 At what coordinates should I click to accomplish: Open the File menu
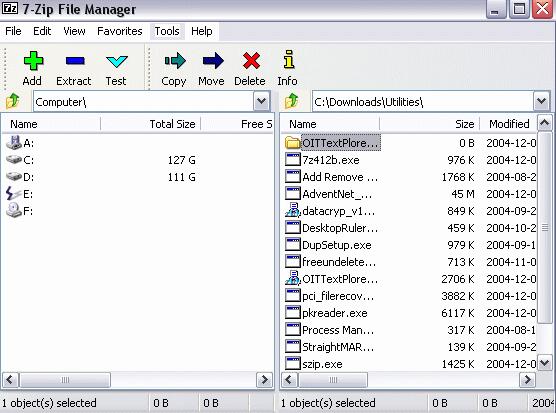pyautogui.click(x=13, y=31)
